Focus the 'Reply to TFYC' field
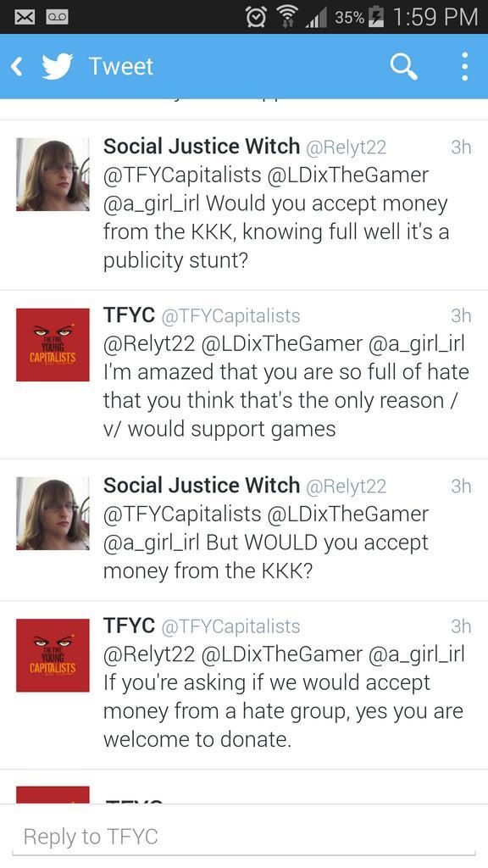This screenshot has height=868, width=488. pyautogui.click(x=244, y=837)
